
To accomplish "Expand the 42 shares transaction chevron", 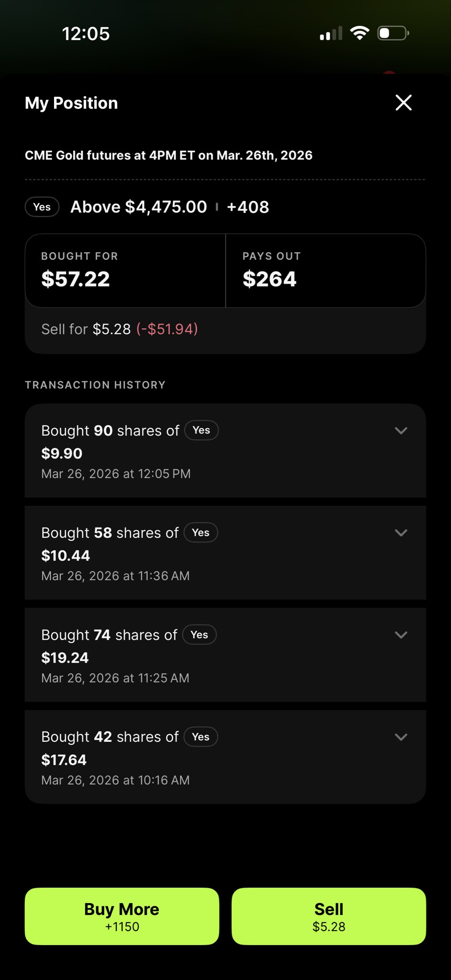I will click(x=401, y=737).
